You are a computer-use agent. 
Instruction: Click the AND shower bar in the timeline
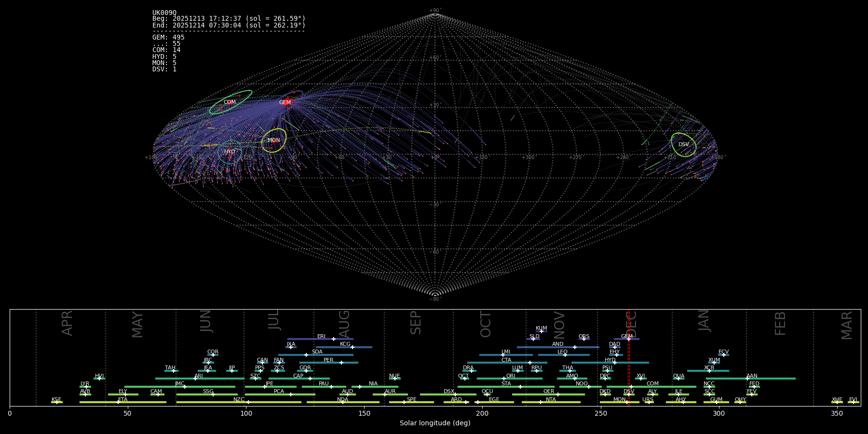point(558,347)
